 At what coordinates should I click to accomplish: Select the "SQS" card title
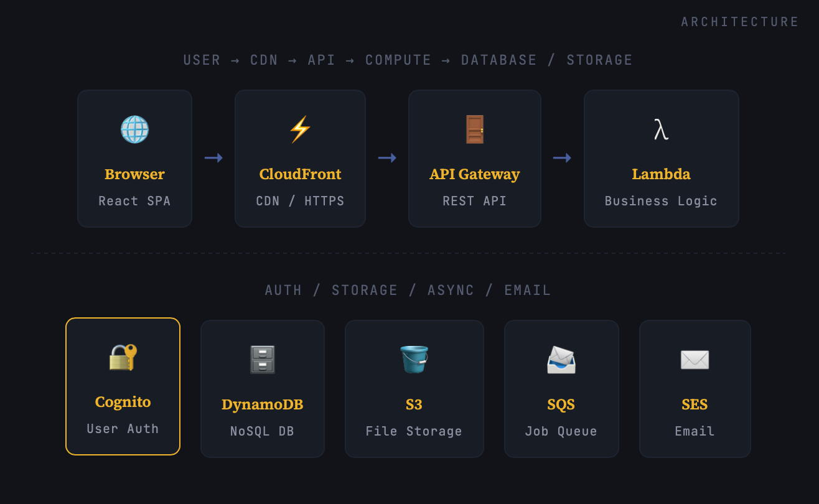pos(561,404)
